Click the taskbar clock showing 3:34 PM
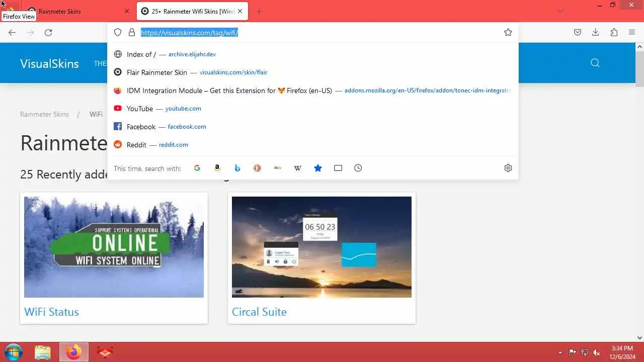644x362 pixels. click(622, 352)
